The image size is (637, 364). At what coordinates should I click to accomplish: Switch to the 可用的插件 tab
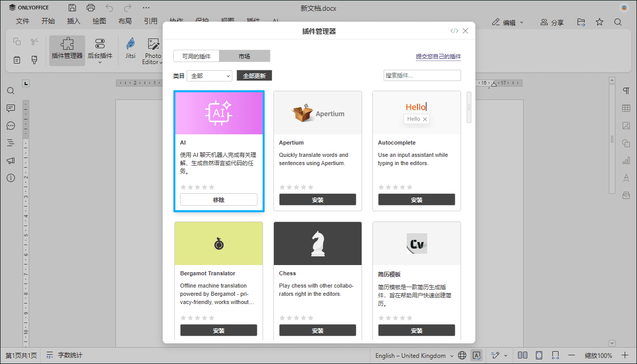[x=196, y=56]
